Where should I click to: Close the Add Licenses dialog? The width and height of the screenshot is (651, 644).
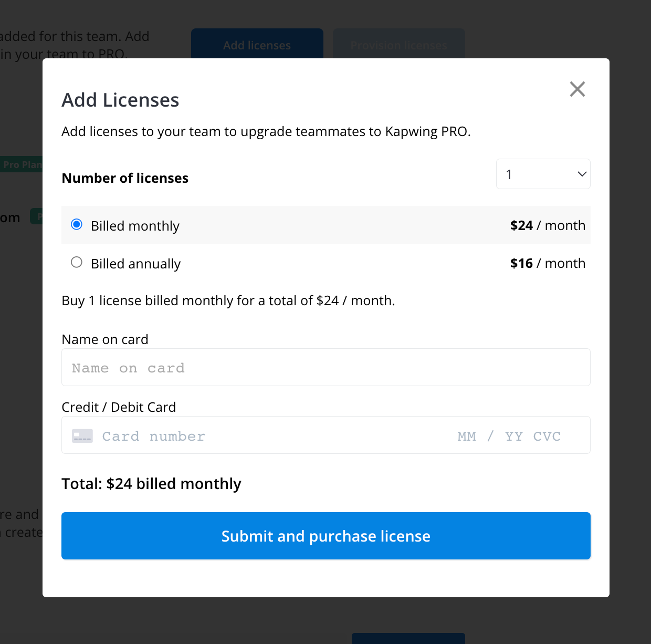click(577, 89)
